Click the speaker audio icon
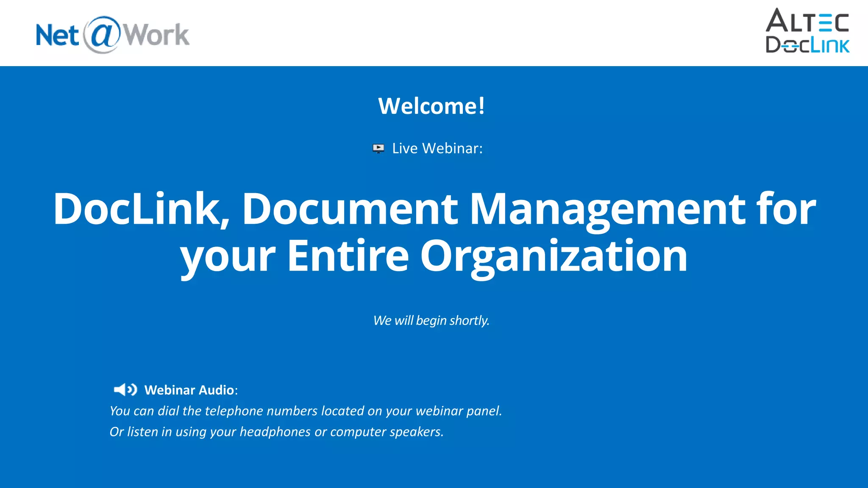 click(125, 390)
